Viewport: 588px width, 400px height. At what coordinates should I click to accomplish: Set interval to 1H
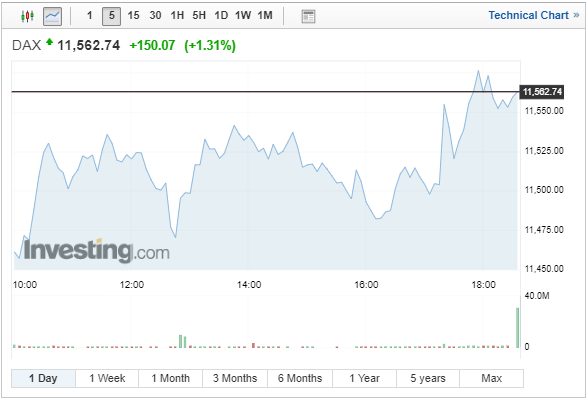[x=177, y=15]
